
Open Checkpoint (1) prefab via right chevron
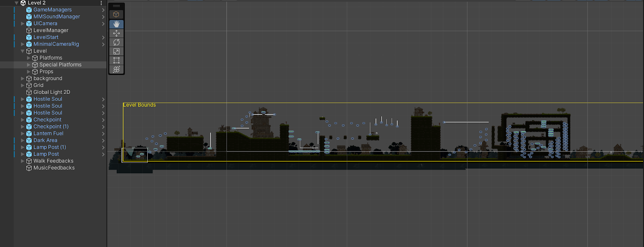[x=103, y=127]
